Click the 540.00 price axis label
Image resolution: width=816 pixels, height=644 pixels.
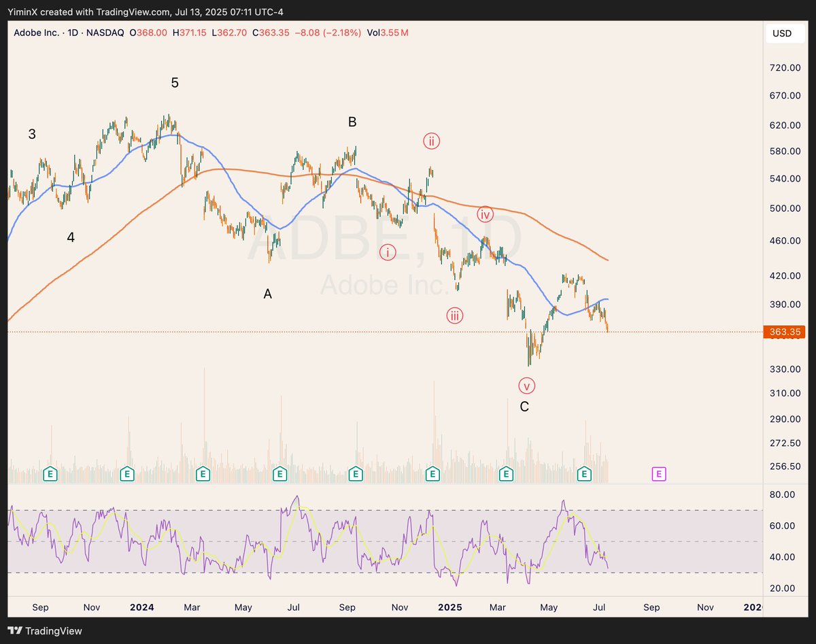coord(785,179)
